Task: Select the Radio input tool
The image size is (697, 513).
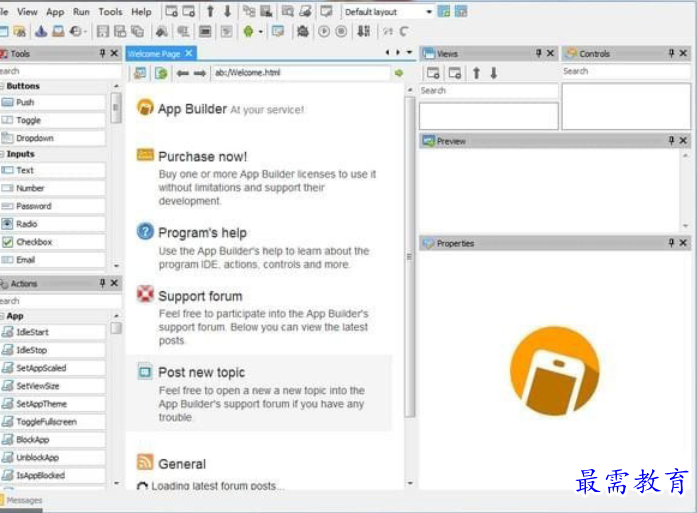Action: [x=53, y=224]
